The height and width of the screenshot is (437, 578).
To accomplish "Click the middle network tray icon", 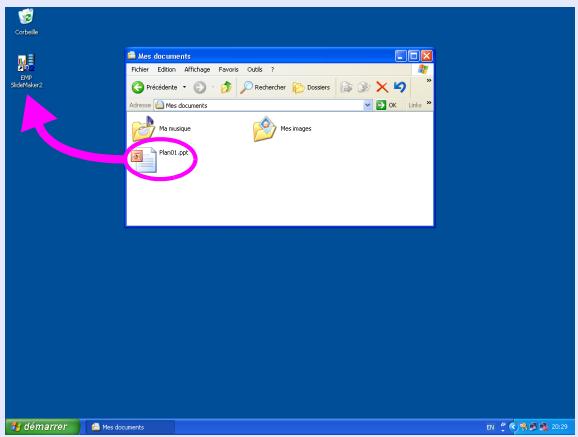I will [x=533, y=427].
